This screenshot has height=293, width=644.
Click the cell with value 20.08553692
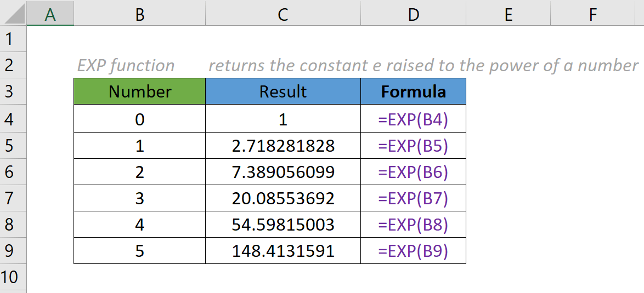tap(283, 198)
